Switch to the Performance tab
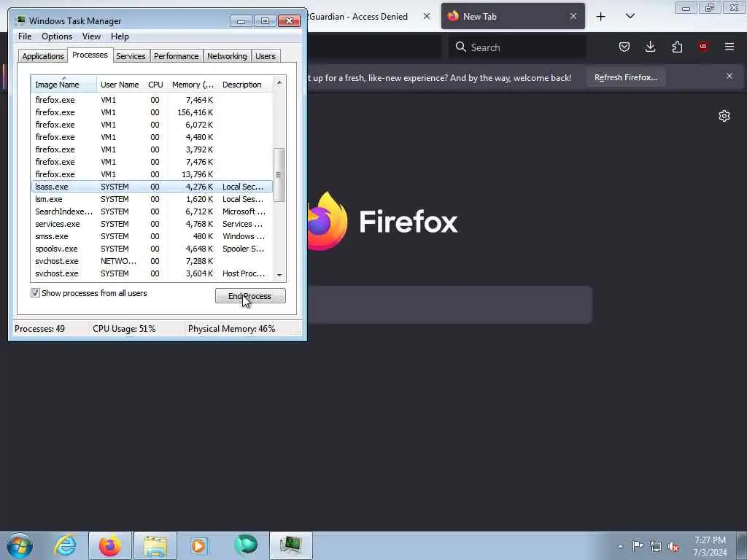Screen dimensions: 747x560 coord(177,56)
